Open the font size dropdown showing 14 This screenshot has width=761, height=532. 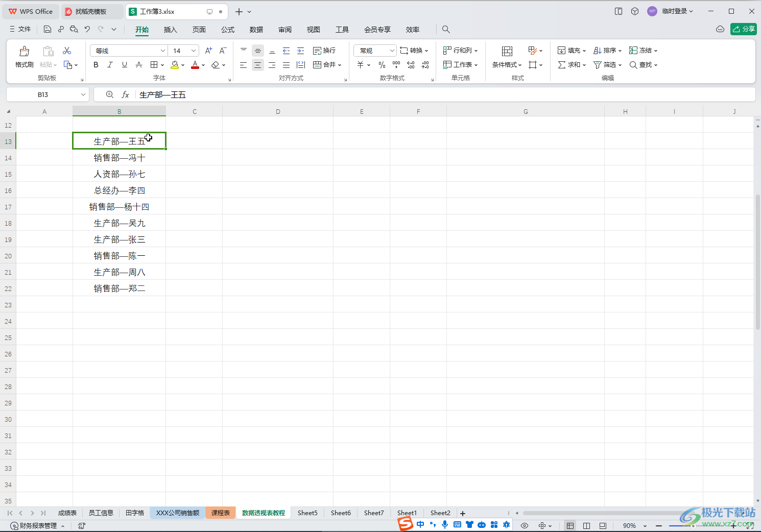pyautogui.click(x=184, y=51)
